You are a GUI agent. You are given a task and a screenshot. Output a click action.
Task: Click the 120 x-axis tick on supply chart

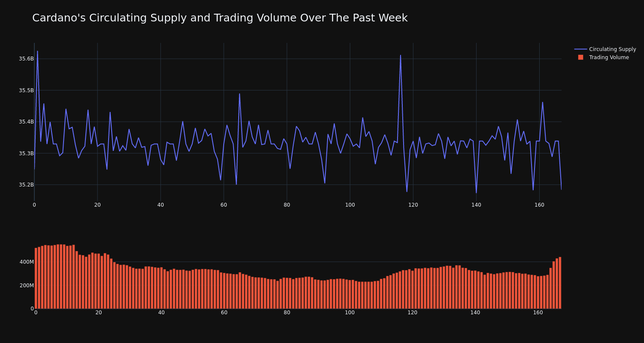click(x=413, y=205)
